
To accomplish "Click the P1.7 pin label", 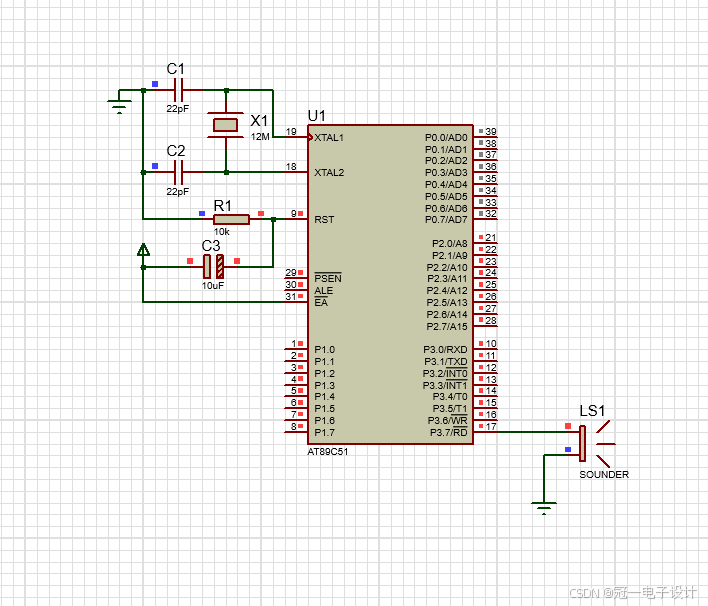I will click(324, 433).
